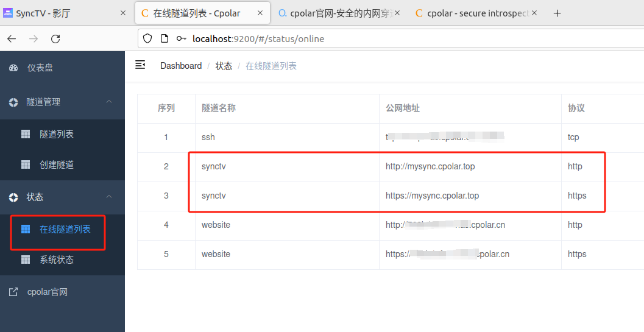Switch to the 在线隧道列表 - Cpolar tab
This screenshot has height=332, width=644.
point(202,13)
